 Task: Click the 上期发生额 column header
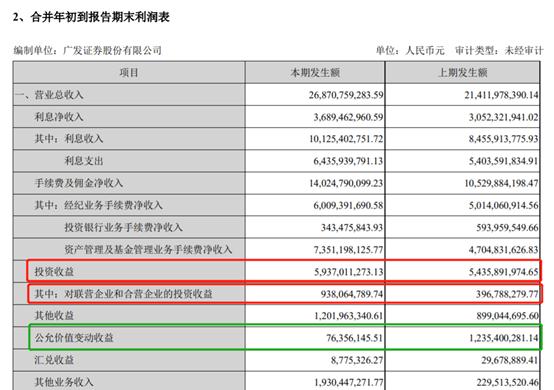462,73
